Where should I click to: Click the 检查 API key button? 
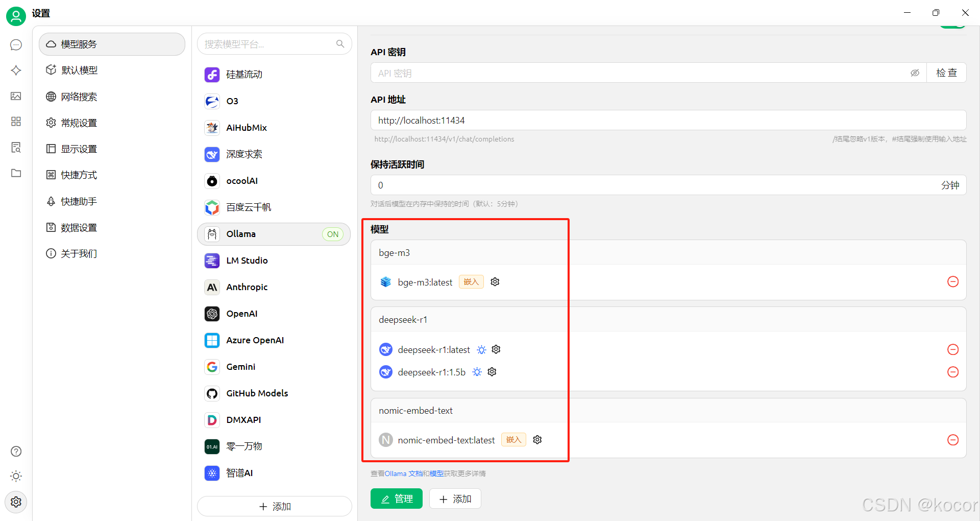pos(946,73)
